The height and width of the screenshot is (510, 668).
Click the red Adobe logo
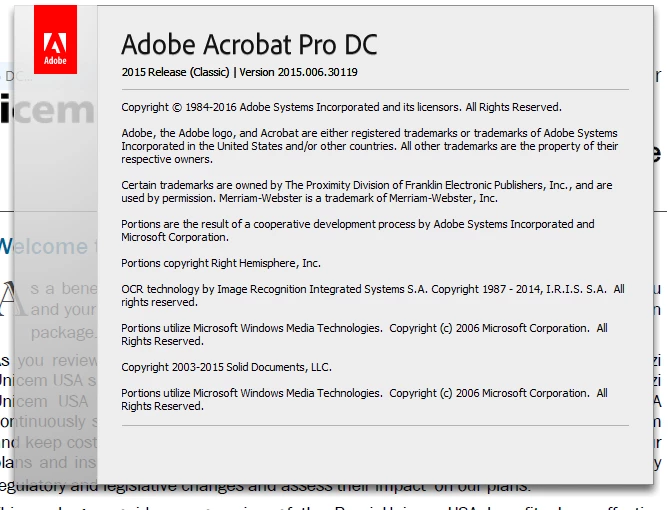[x=55, y=40]
